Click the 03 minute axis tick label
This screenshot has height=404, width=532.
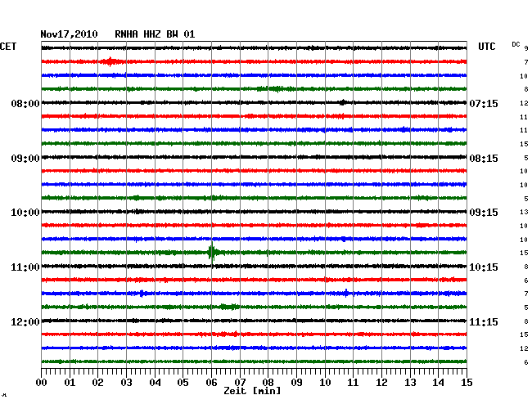point(127,383)
